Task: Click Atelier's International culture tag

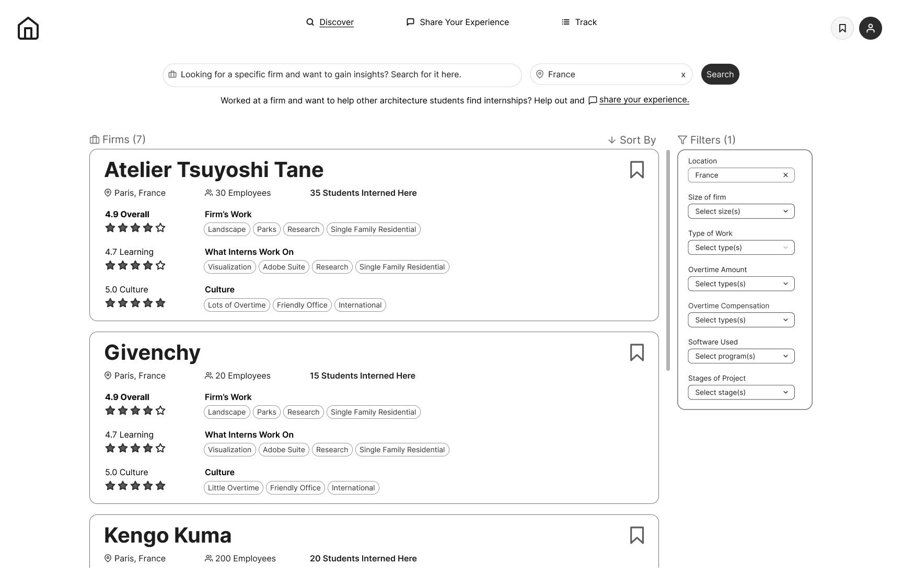Action: [x=360, y=305]
